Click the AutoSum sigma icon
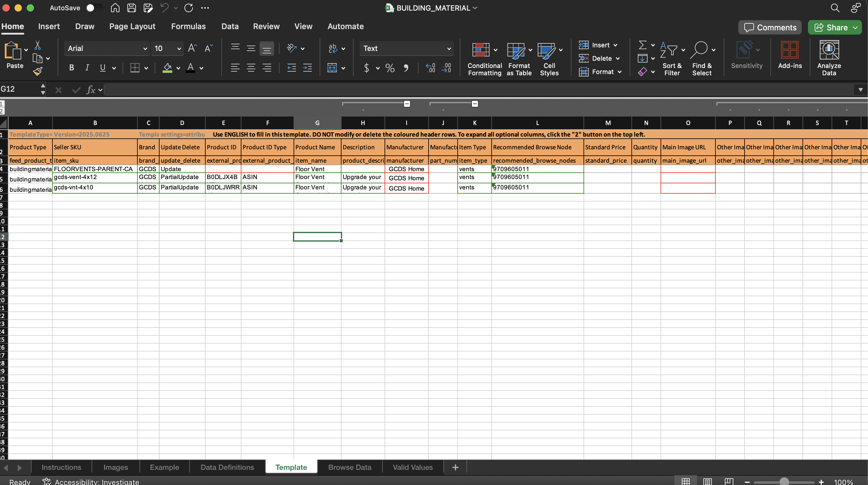The height and width of the screenshot is (485, 868). pyautogui.click(x=642, y=45)
